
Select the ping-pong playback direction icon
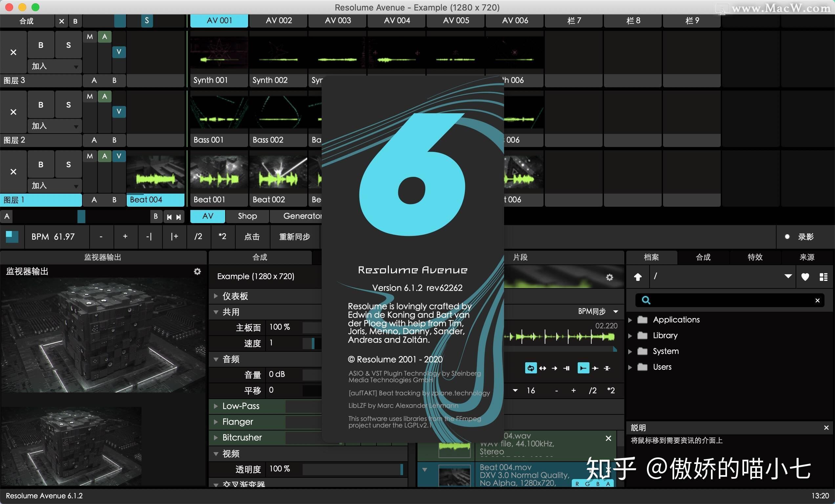[543, 368]
